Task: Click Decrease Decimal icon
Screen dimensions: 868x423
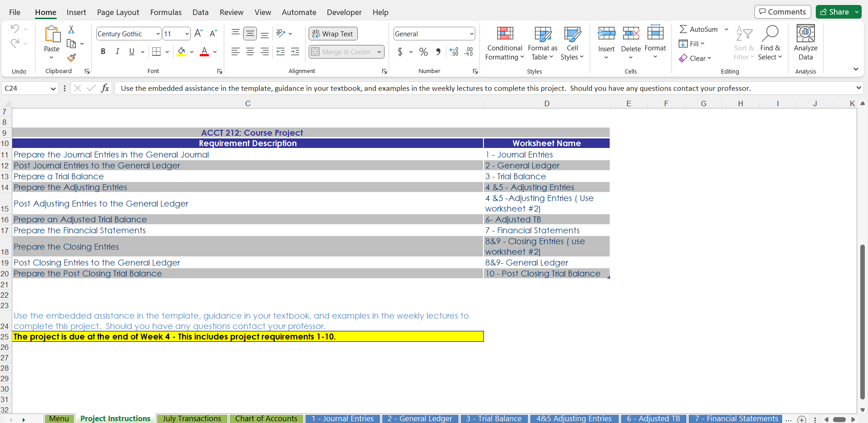Action: point(469,52)
